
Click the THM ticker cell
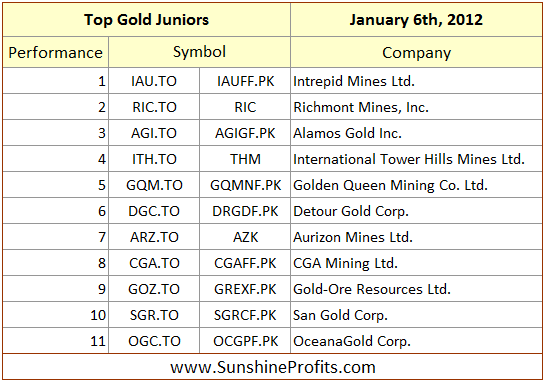tap(245, 159)
